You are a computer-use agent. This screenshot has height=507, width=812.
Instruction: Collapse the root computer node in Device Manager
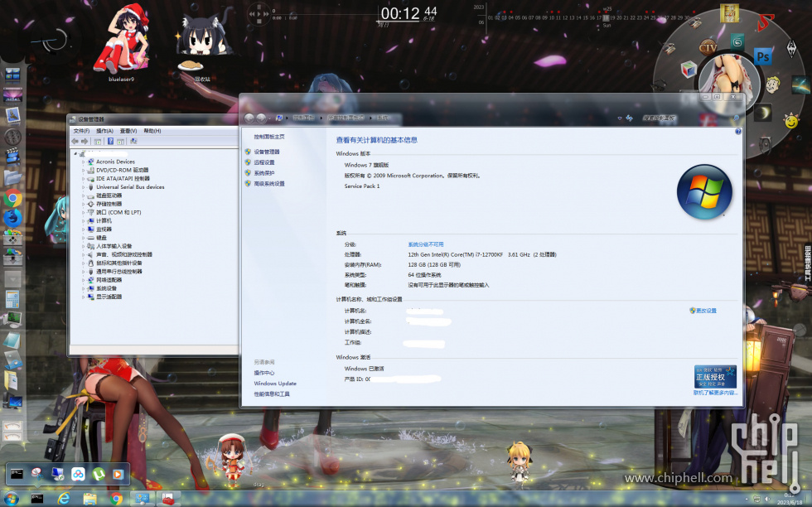75,153
